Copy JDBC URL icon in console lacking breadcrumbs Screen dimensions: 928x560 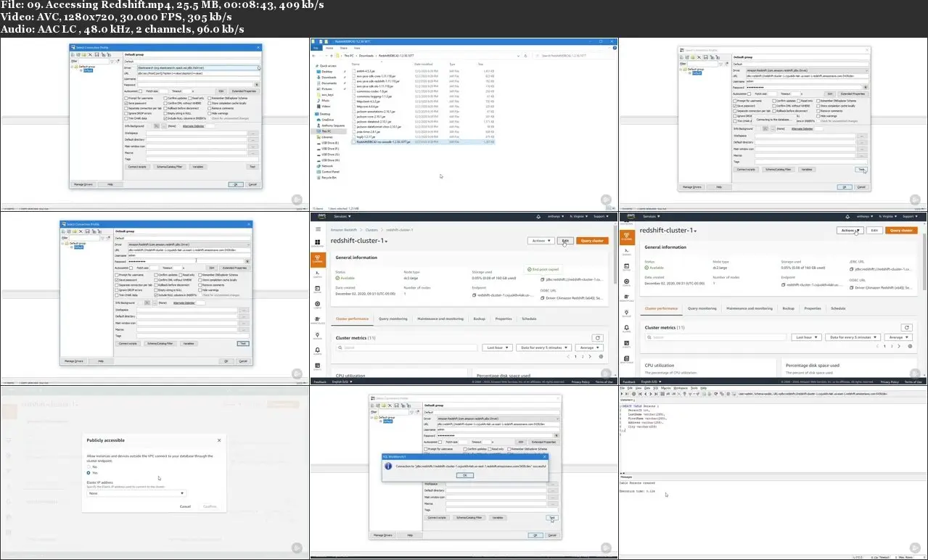coord(852,269)
